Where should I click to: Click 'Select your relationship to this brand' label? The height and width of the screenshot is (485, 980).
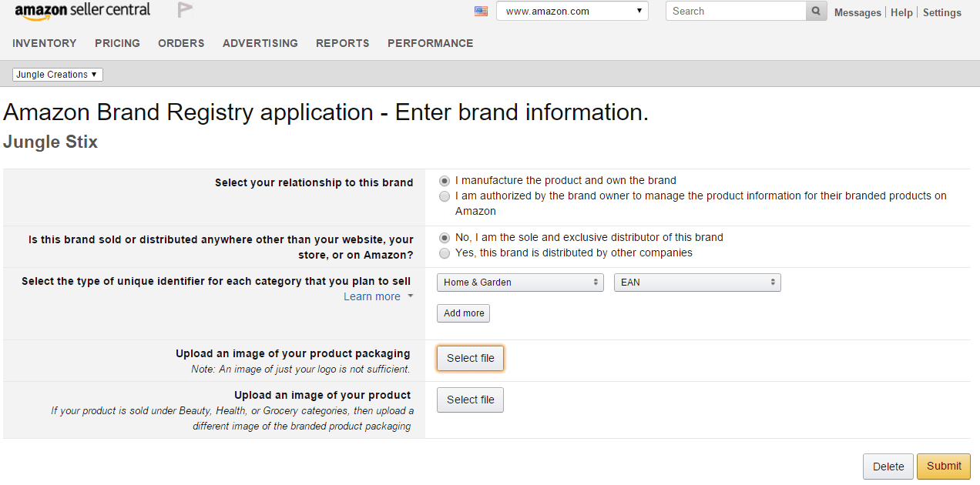[314, 182]
